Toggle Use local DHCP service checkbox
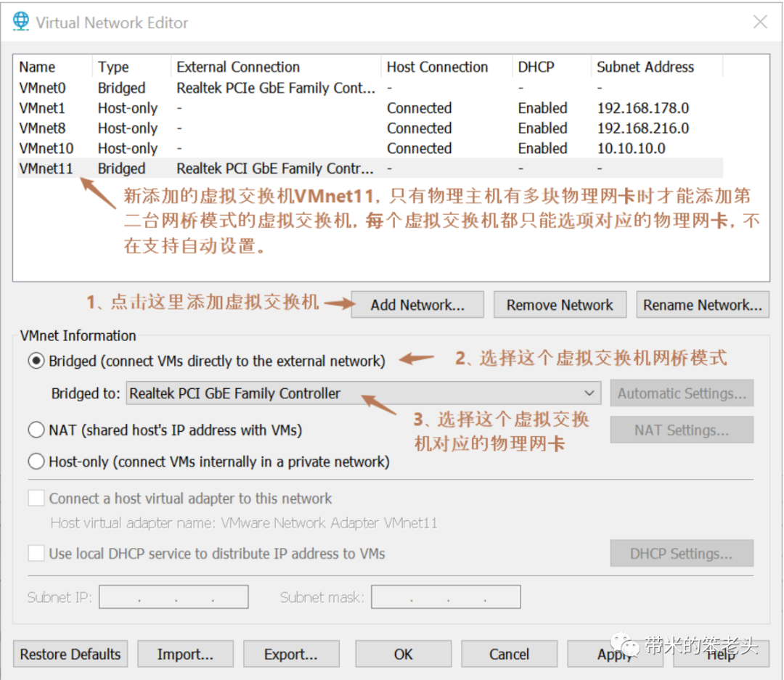 [36, 553]
